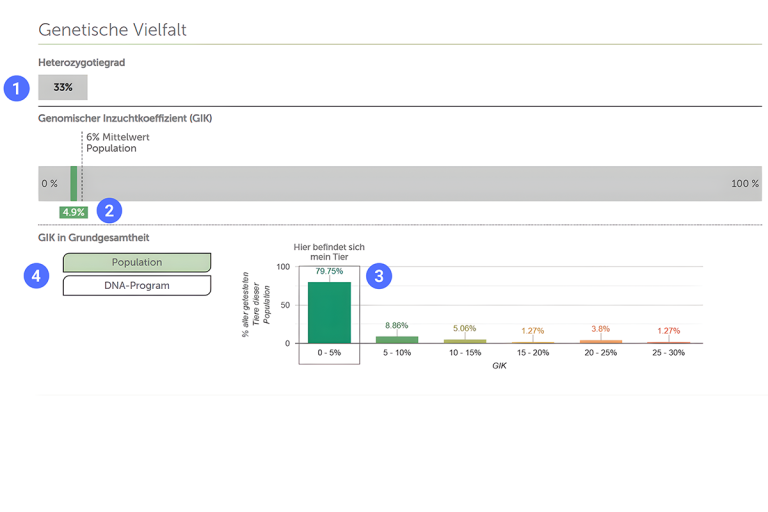Click the green marker on GIK bar

[x=74, y=184]
